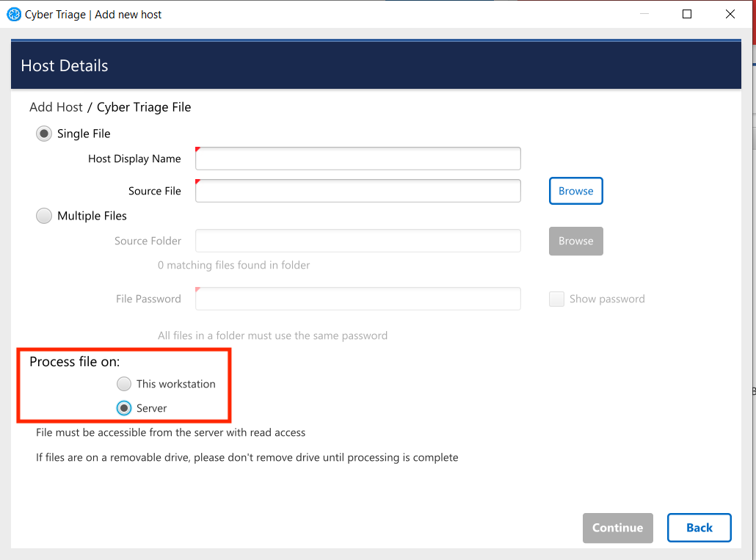Click the Source File input field
The width and height of the screenshot is (756, 560).
pos(357,191)
